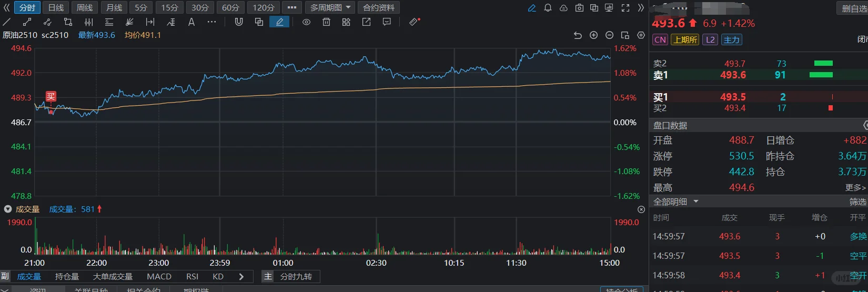Image resolution: width=868 pixels, height=292 pixels.
Task: Select 持仓量 indicator tab
Action: 67,277
